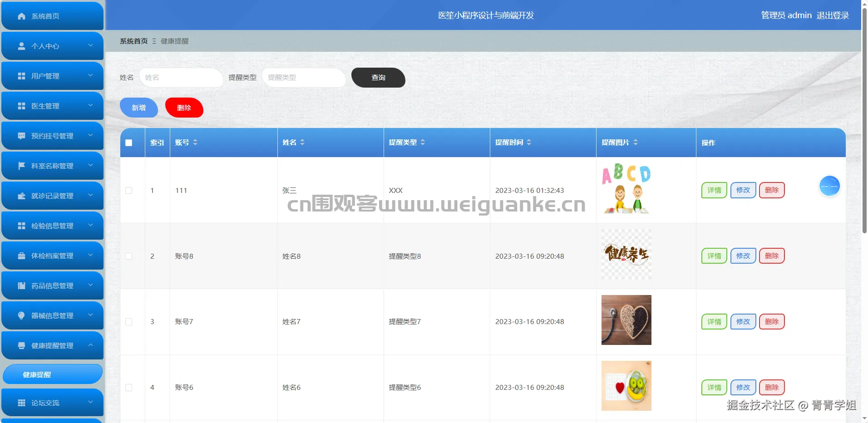Focus the 提醒类型 search input
868x423 pixels.
click(303, 78)
